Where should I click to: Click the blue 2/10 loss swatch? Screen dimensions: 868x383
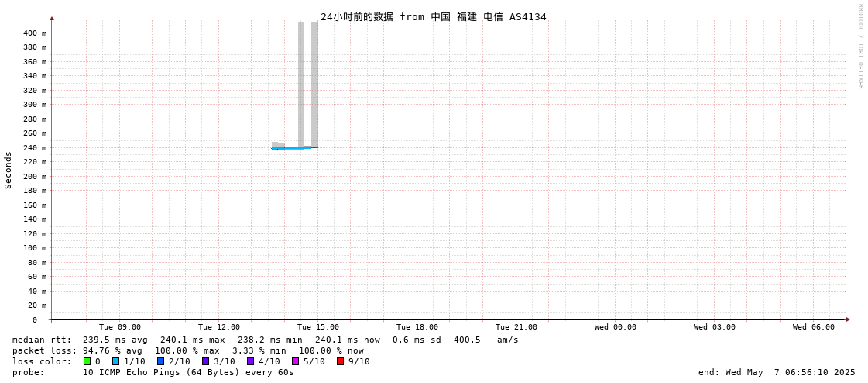tap(160, 361)
